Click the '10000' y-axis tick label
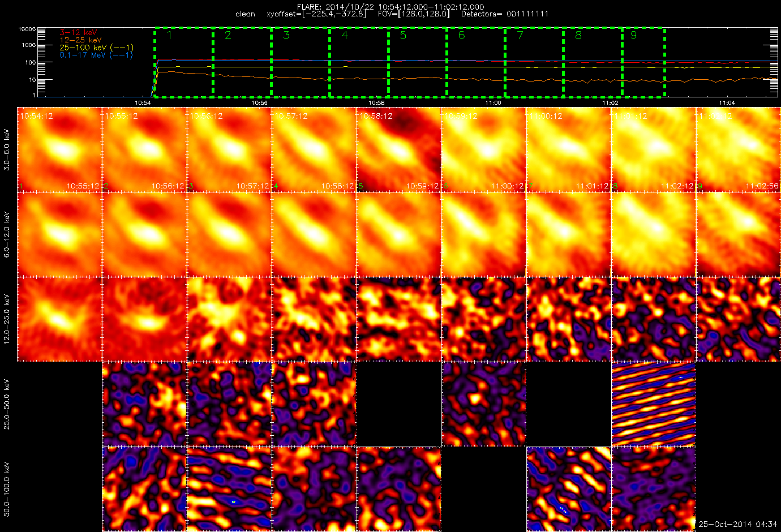 click(x=27, y=29)
